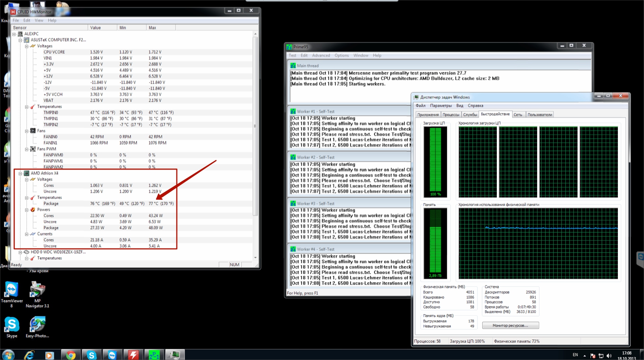Open the Help menu in HWMonitor
Screen dimensions: 644x360
(x=52, y=21)
